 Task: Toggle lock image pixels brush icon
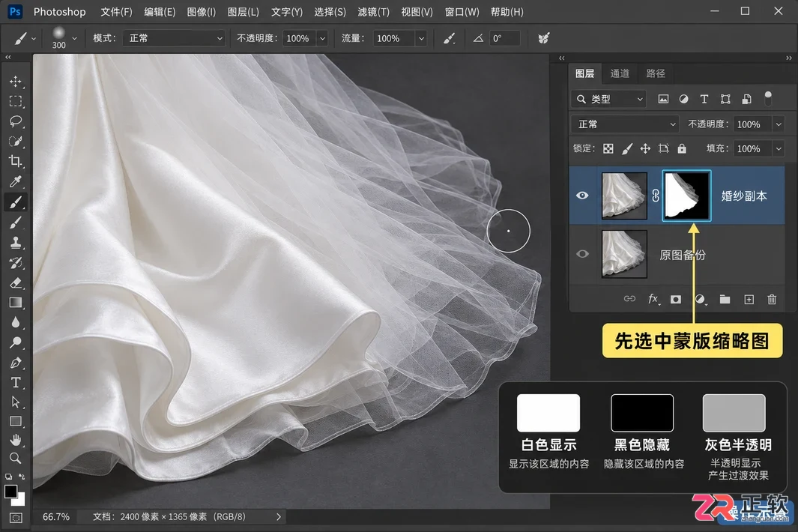tap(627, 148)
